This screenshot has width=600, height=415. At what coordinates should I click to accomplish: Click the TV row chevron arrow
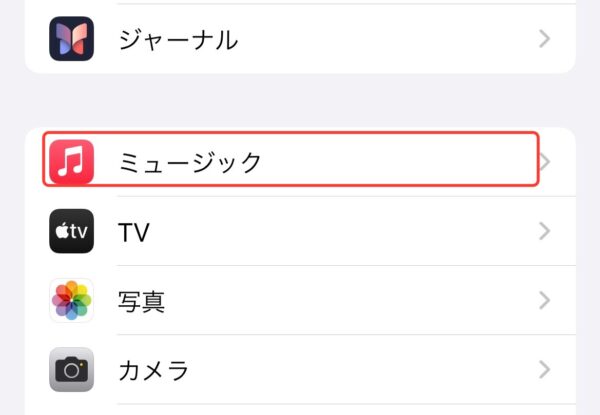pos(545,231)
